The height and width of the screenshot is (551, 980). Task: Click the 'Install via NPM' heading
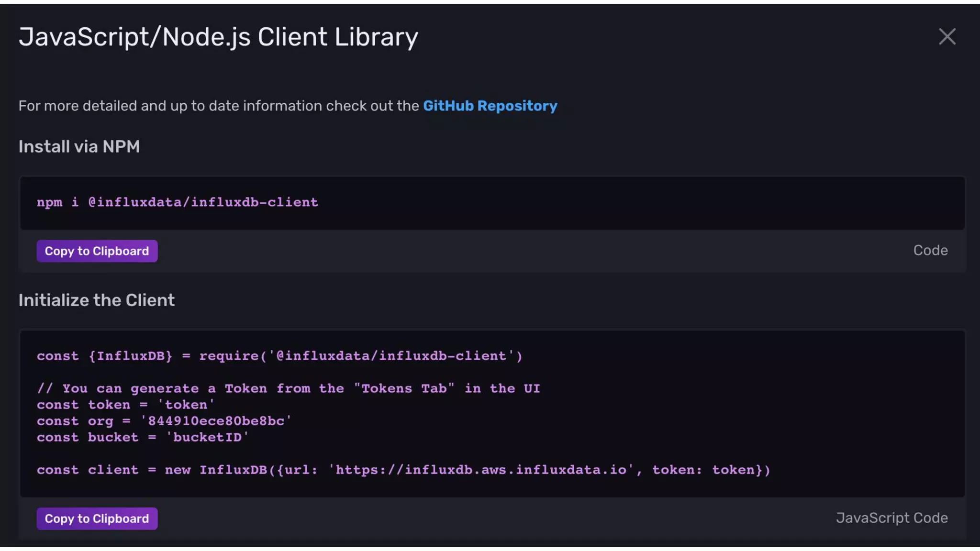click(x=79, y=146)
